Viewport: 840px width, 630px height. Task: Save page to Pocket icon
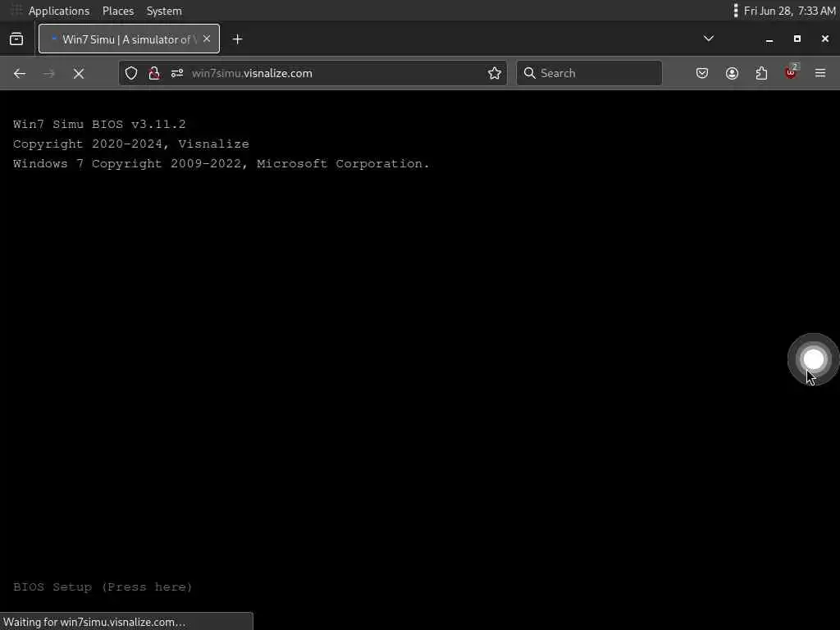702,73
